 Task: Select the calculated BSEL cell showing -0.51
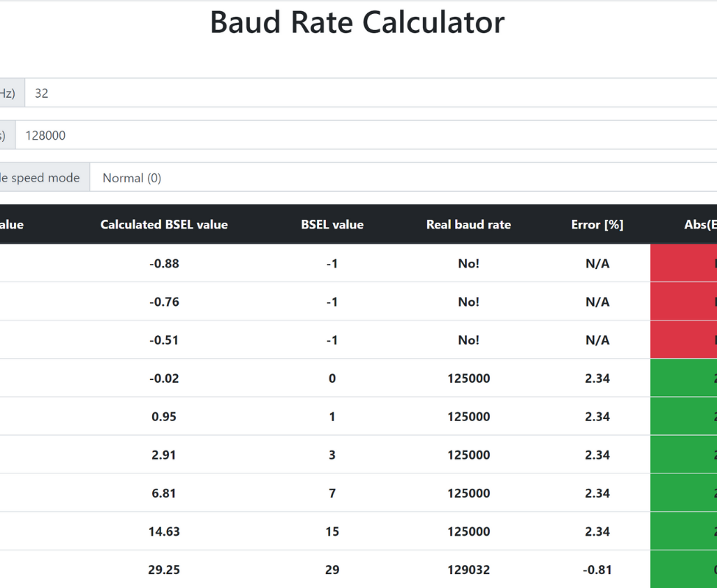tap(164, 340)
